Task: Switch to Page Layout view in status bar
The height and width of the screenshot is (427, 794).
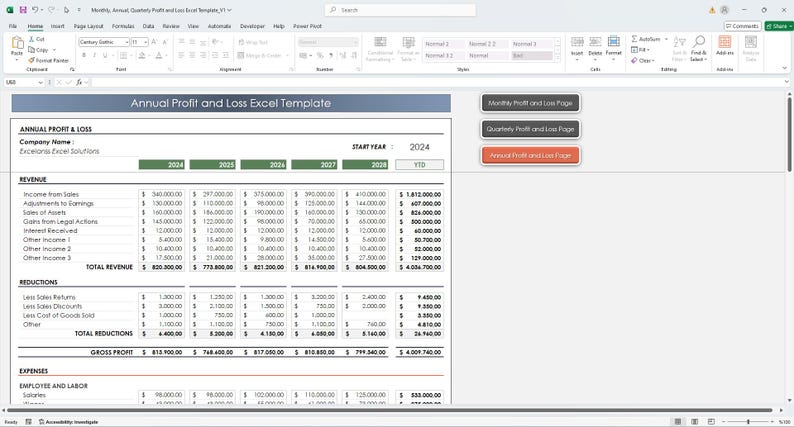Action: click(x=695, y=421)
